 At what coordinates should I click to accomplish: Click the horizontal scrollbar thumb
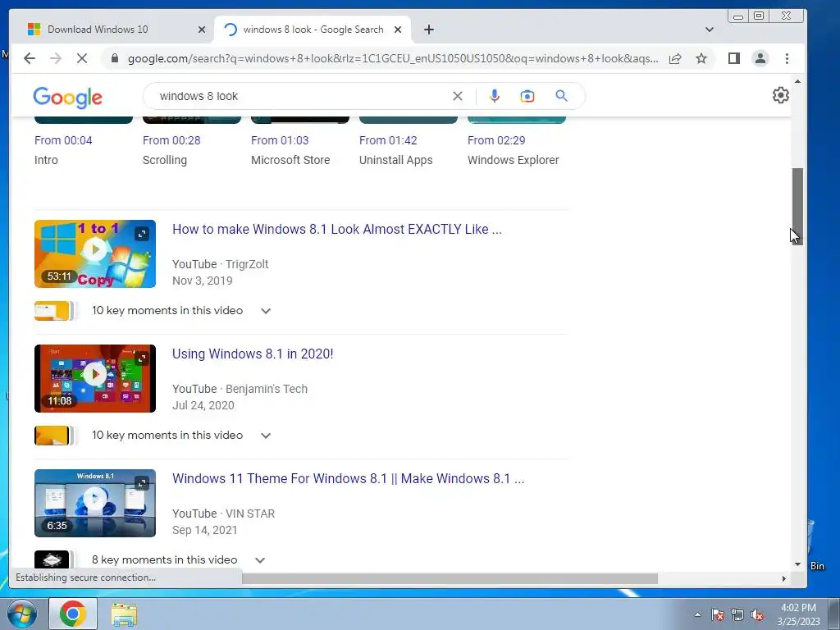click(x=450, y=578)
